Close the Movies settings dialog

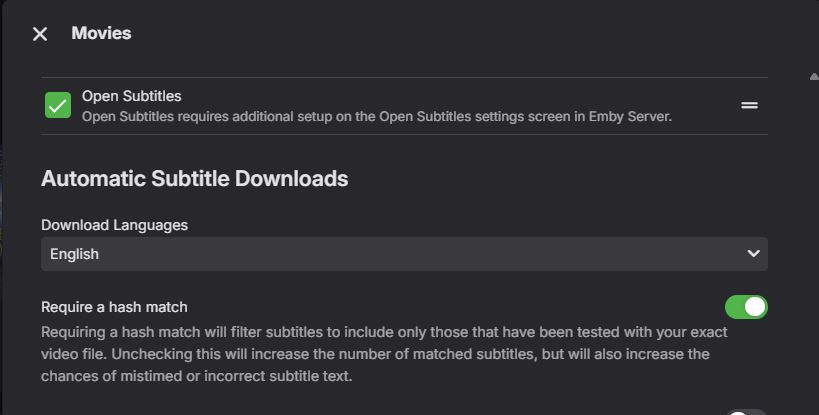click(40, 34)
